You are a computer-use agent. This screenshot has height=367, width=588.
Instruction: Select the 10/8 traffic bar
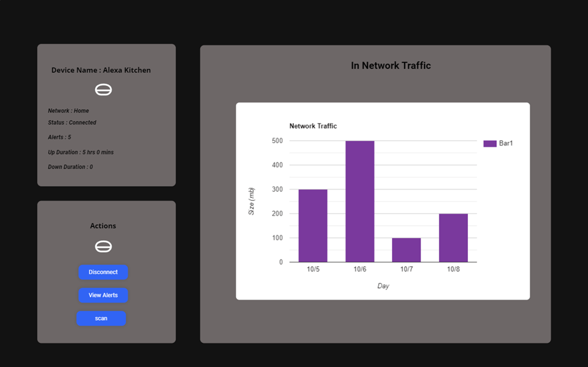click(x=453, y=238)
